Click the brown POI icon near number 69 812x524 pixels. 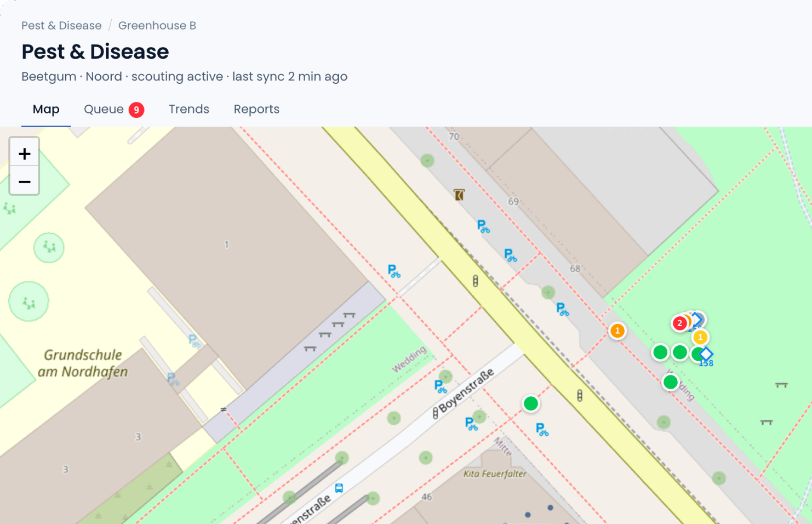pos(459,195)
